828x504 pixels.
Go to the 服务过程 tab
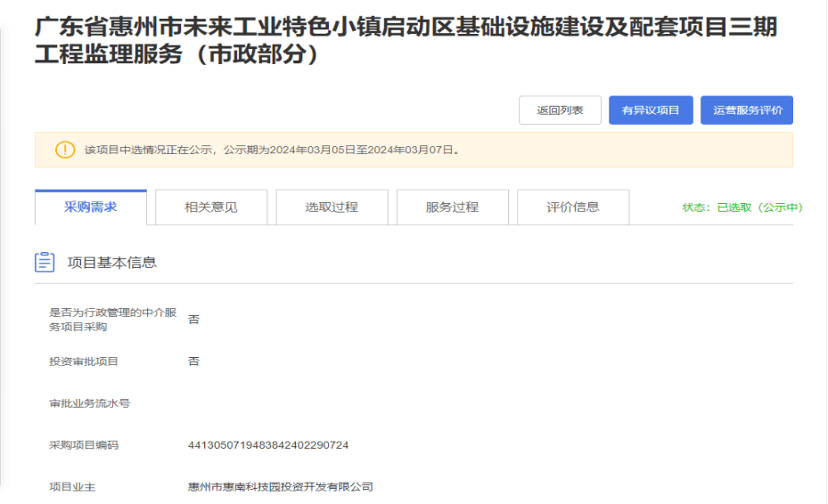[x=452, y=207]
